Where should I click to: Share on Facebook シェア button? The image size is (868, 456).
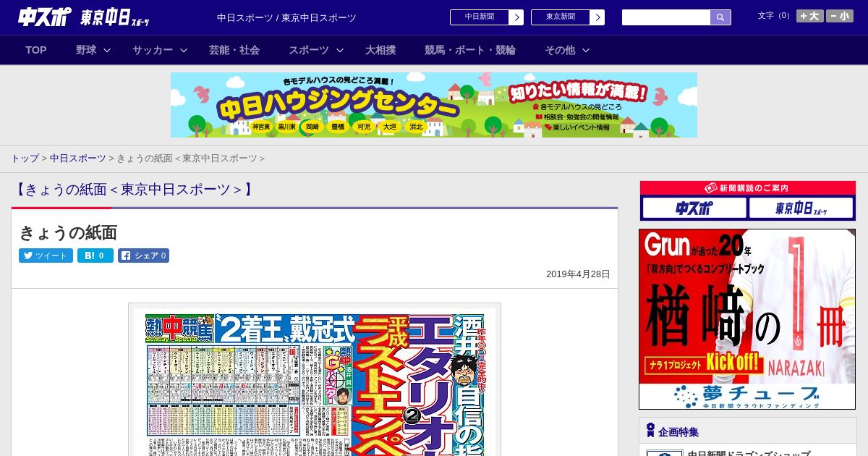click(143, 256)
